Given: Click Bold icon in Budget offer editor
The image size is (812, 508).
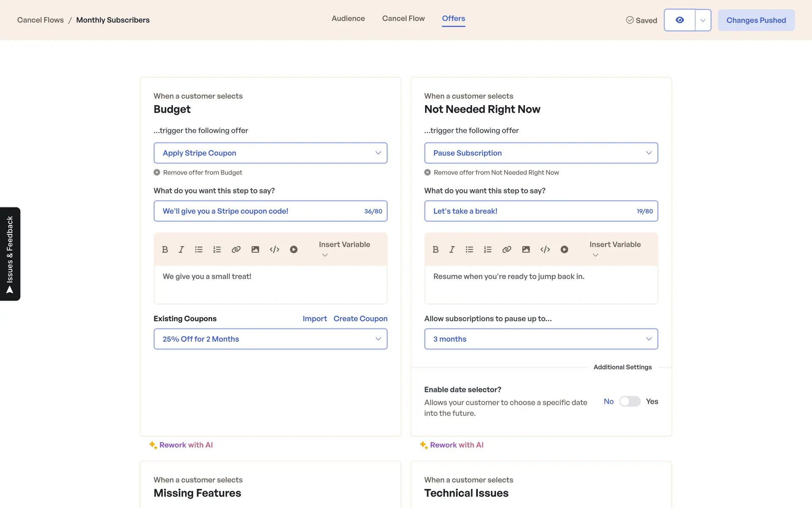Looking at the screenshot, I should 165,250.
